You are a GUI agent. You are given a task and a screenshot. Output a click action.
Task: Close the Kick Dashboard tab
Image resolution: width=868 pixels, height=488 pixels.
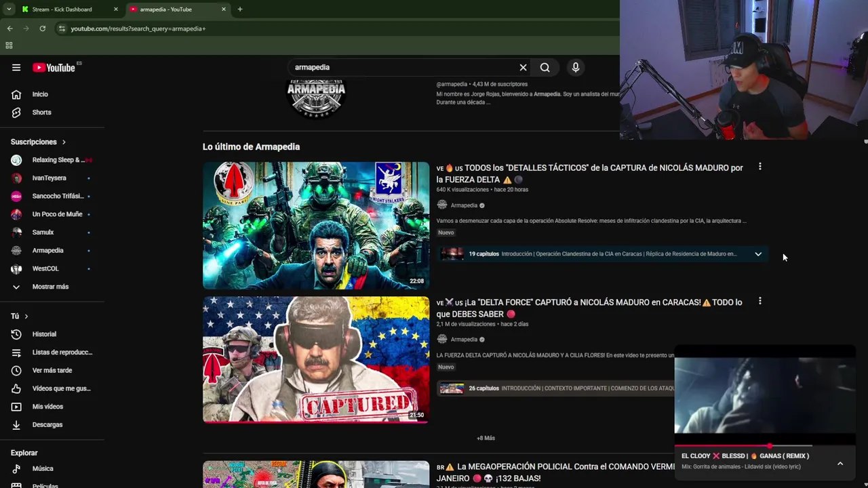[x=115, y=9]
